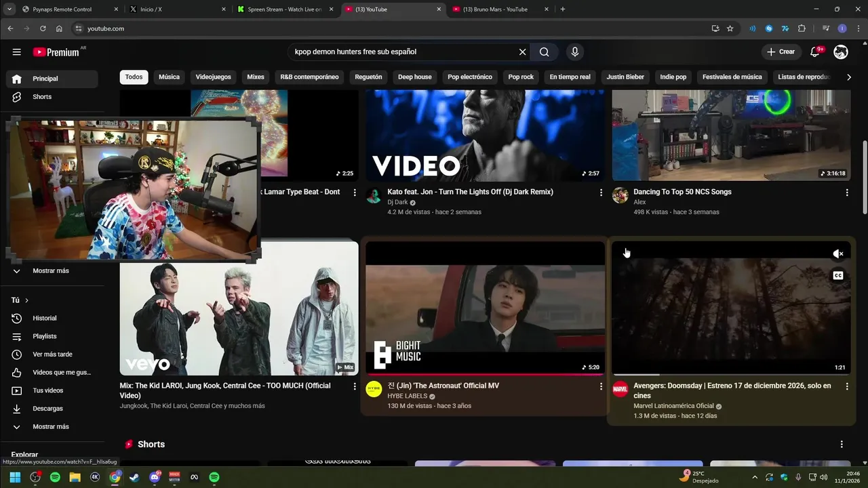Open options menu for Jin The Astronaut video

601,386
